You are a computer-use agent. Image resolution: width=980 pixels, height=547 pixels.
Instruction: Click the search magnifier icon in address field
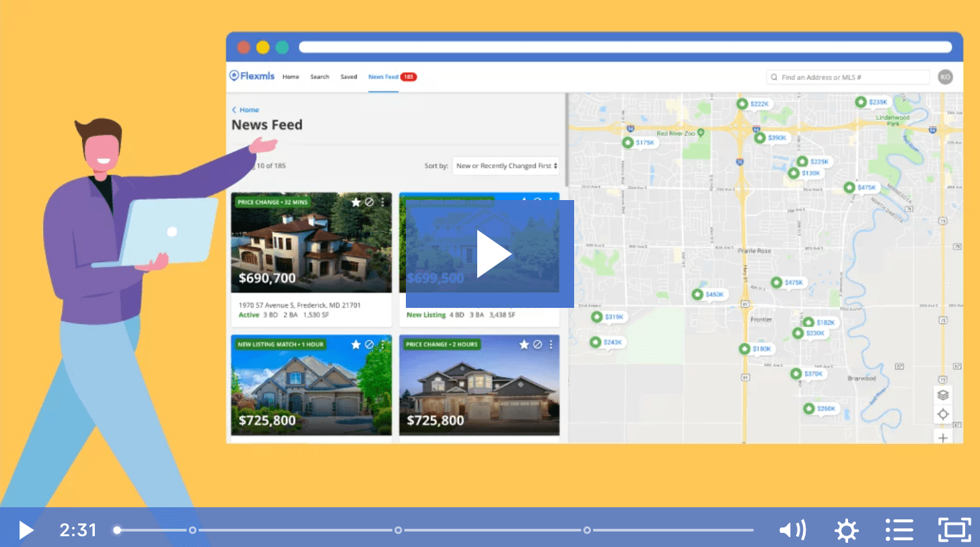click(x=774, y=77)
